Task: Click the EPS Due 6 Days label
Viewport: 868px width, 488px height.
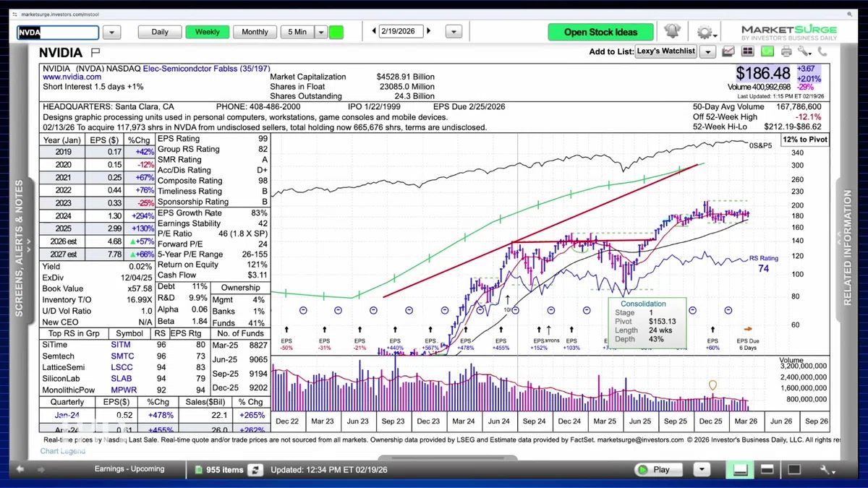Action: (x=748, y=344)
